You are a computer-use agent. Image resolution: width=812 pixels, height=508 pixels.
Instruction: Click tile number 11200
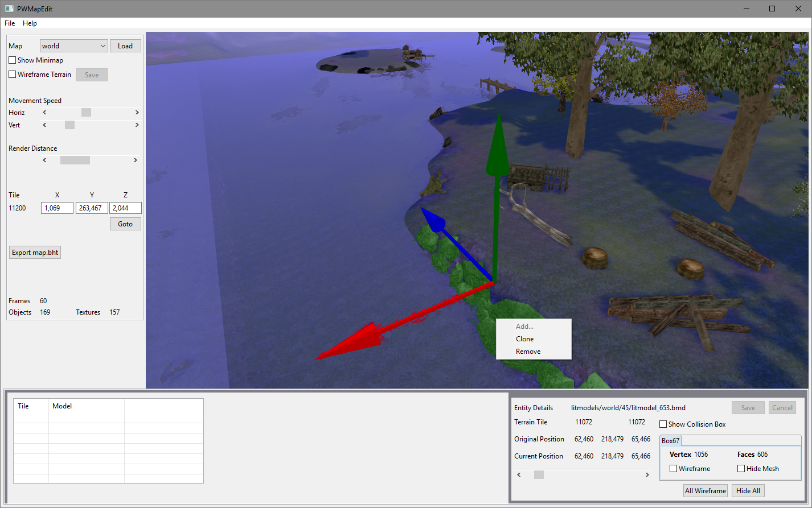(x=17, y=208)
